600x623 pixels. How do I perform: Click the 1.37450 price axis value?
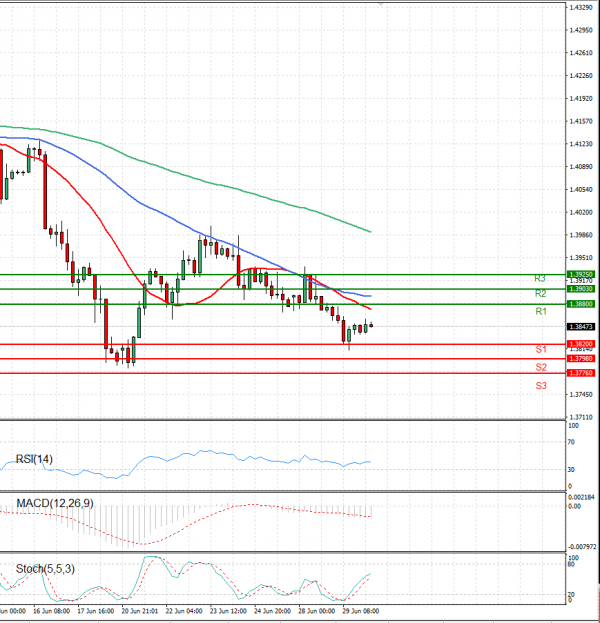(581, 395)
